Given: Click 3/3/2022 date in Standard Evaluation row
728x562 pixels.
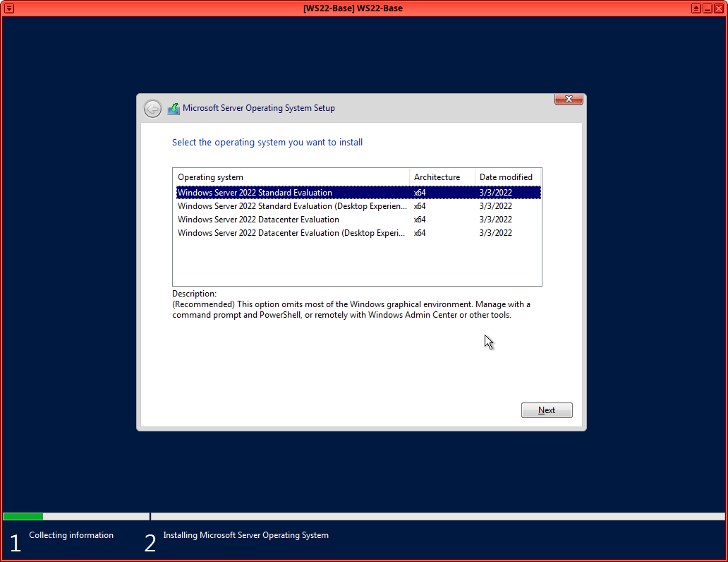Looking at the screenshot, I should (x=495, y=193).
